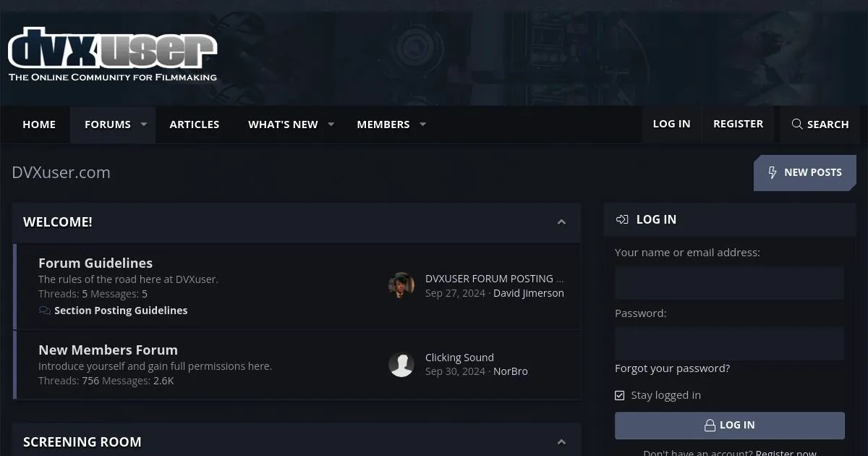Click the LOG IN sidebar heading text
This screenshot has width=868, height=456.
coord(656,219)
